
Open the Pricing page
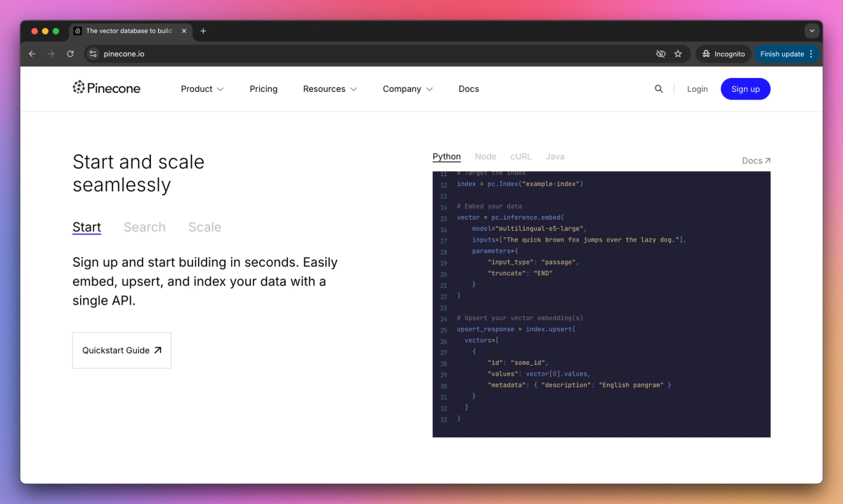[263, 89]
